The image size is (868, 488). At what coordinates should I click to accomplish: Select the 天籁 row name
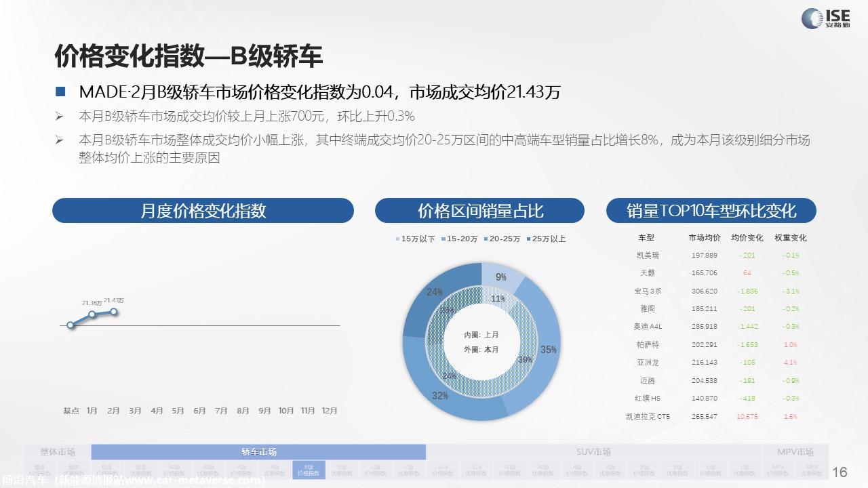pyautogui.click(x=648, y=273)
